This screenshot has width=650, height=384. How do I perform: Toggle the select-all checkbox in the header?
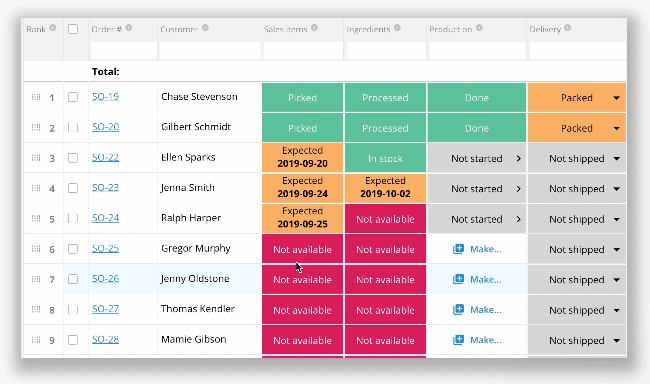[73, 29]
